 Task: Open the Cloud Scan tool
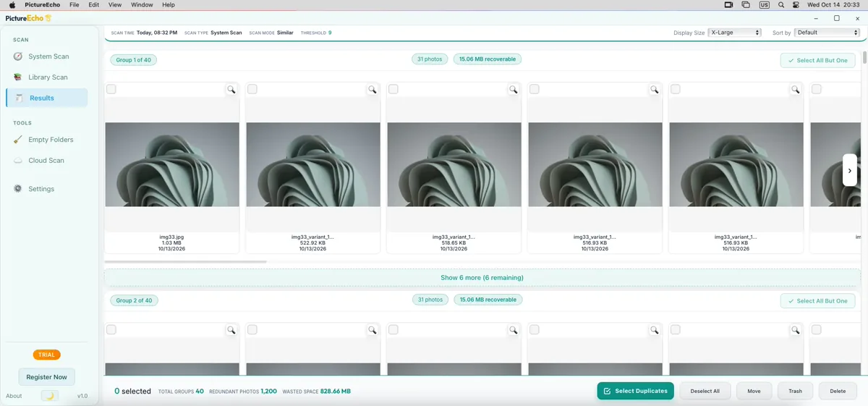click(47, 161)
